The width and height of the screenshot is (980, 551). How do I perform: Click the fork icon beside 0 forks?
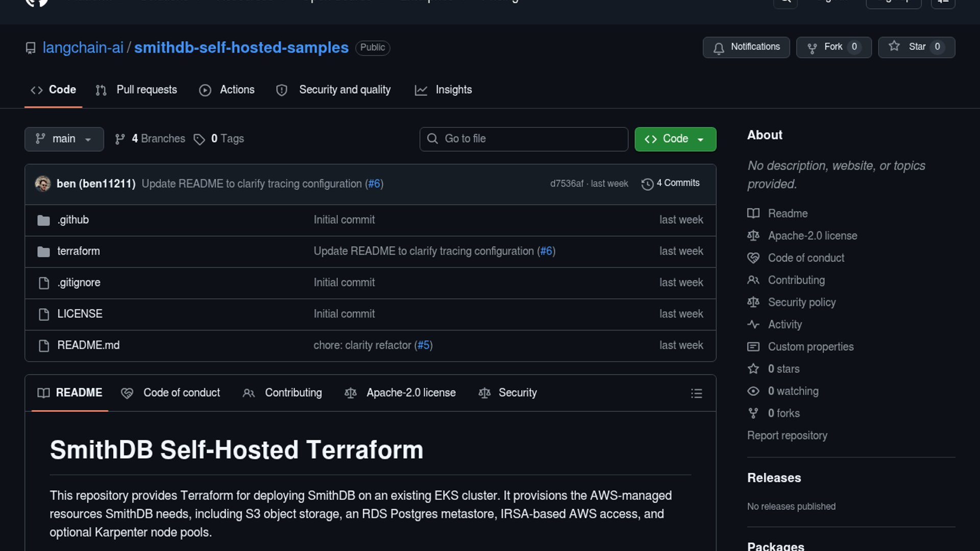753,413
